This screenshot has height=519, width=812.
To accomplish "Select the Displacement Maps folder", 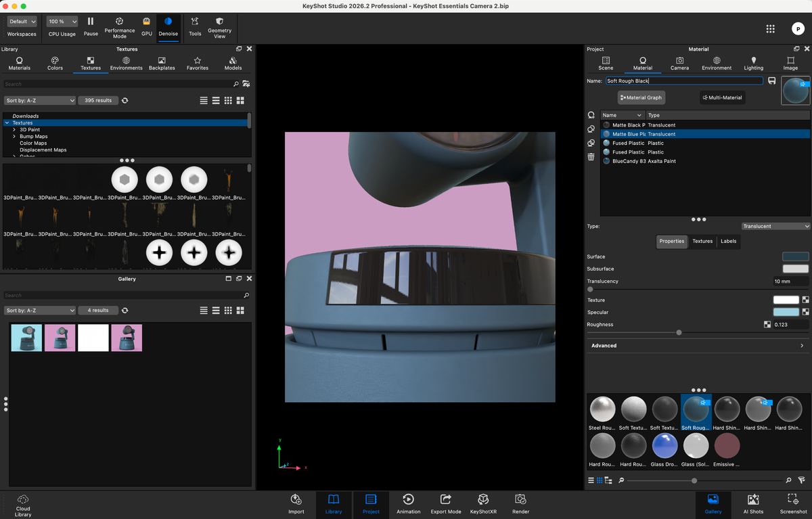I will click(43, 150).
